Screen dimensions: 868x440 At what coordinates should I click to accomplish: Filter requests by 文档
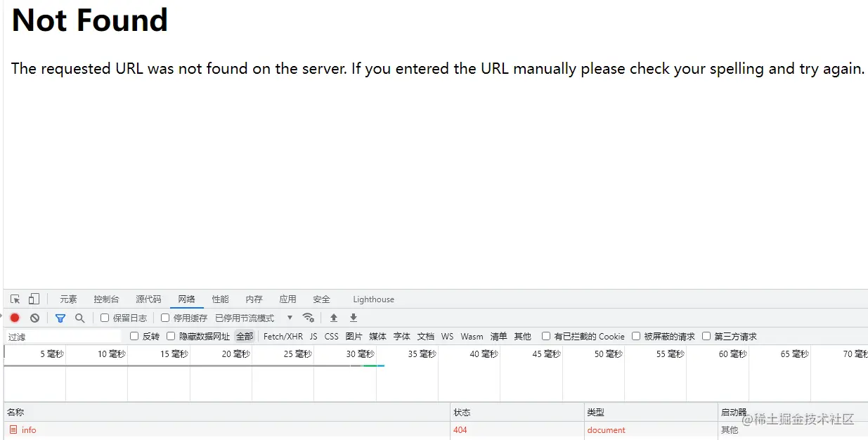426,336
